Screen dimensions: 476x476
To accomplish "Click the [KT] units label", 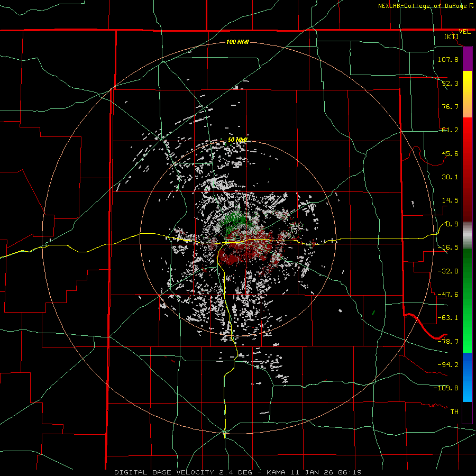I will pos(452,36).
